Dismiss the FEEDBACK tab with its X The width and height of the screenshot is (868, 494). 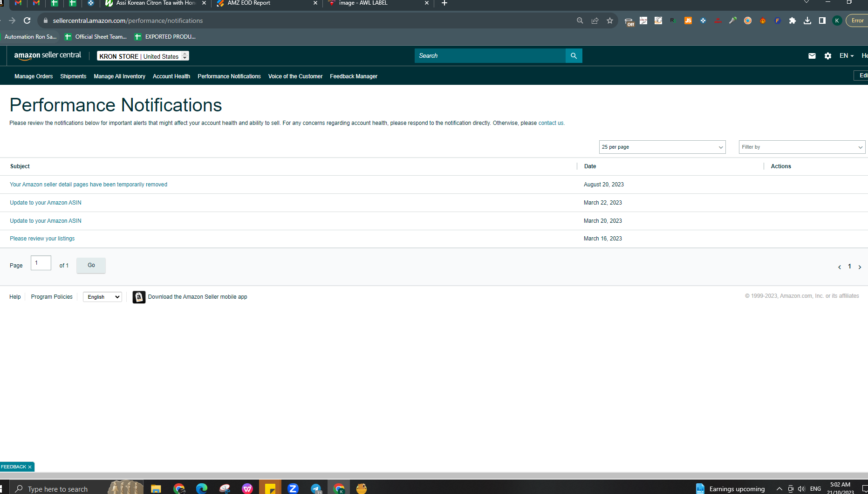(x=30, y=467)
